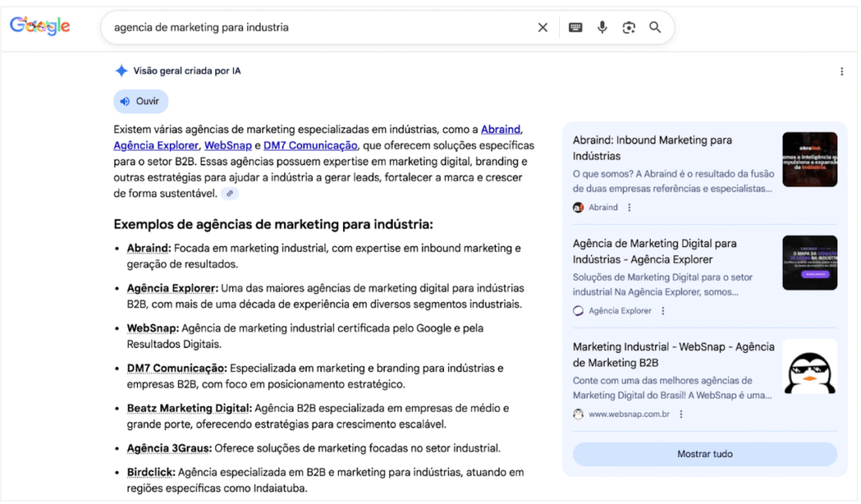Viewport: 861px width, 504px height.
Task: Open the Abraind link in intro paragraph
Action: [x=501, y=129]
